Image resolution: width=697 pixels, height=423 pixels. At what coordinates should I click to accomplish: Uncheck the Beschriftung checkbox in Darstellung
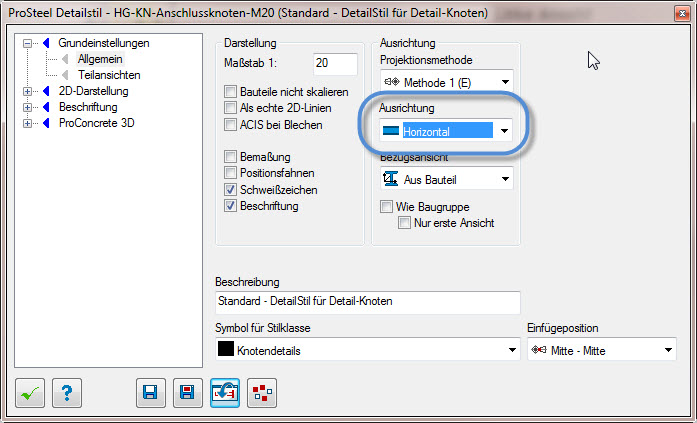230,206
